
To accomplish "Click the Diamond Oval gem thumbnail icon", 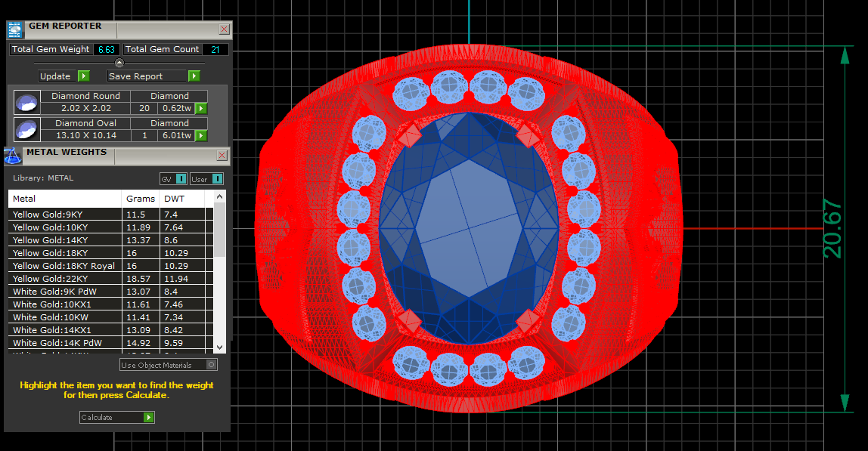I will 27,129.
